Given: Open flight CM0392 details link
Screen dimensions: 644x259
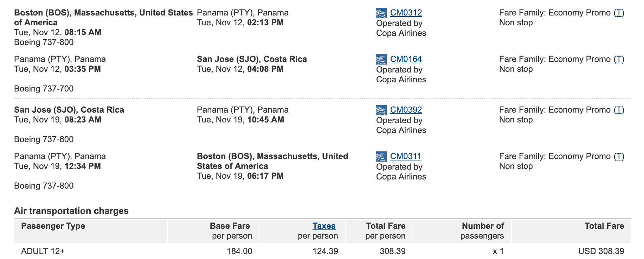Looking at the screenshot, I should [406, 110].
